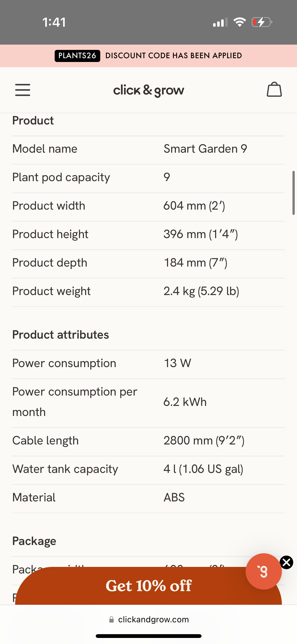Tap the cellular signal bars
The image size is (297, 644).
point(220,22)
